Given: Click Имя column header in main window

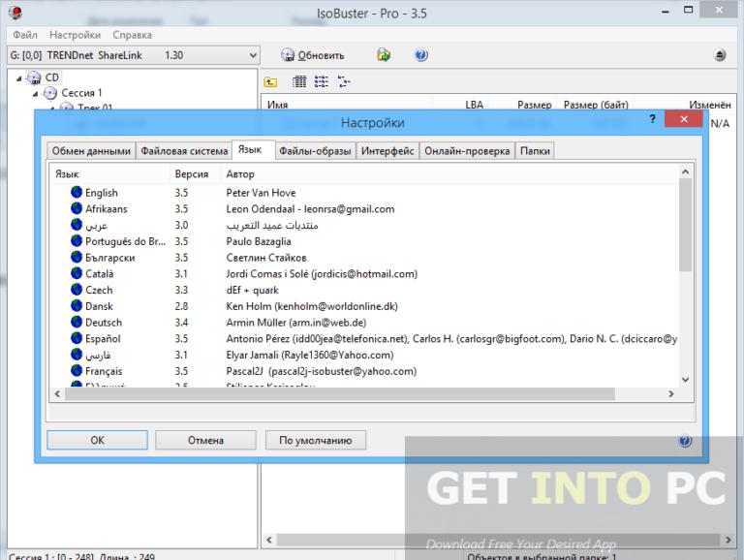Looking at the screenshot, I should click(347, 104).
